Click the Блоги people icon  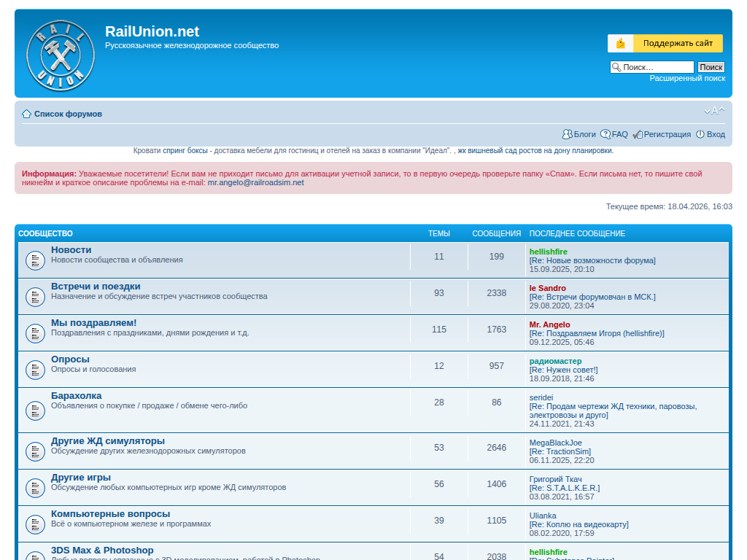(567, 134)
